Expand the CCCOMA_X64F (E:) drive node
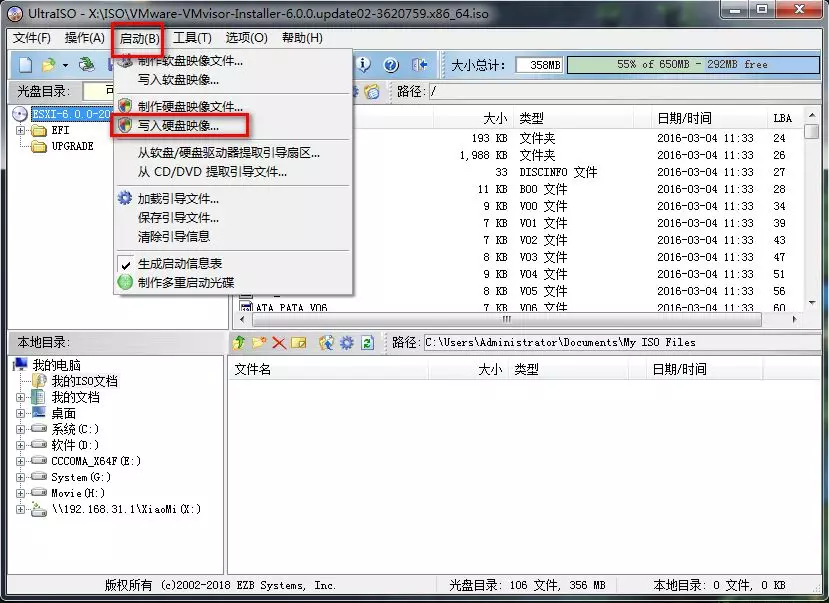 point(20,461)
